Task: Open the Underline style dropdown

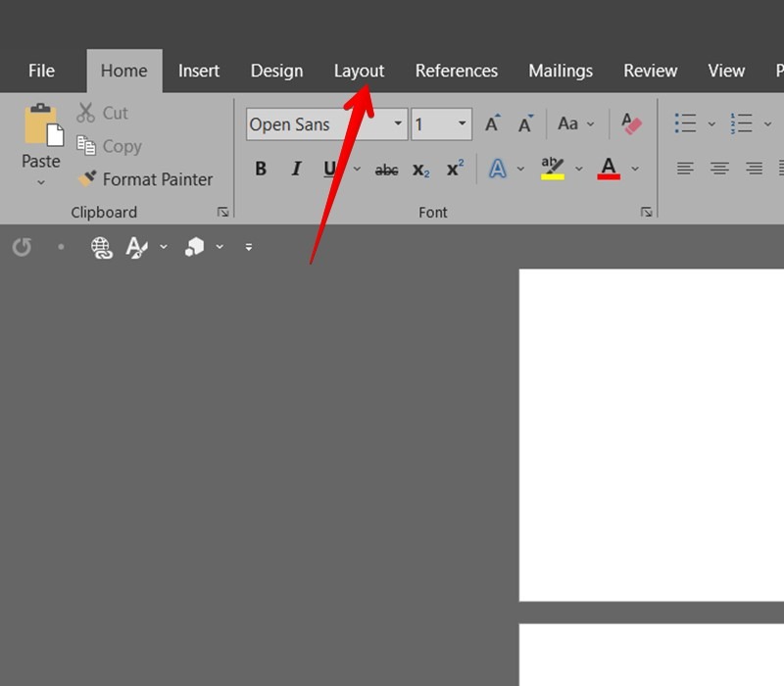Action: tap(356, 169)
